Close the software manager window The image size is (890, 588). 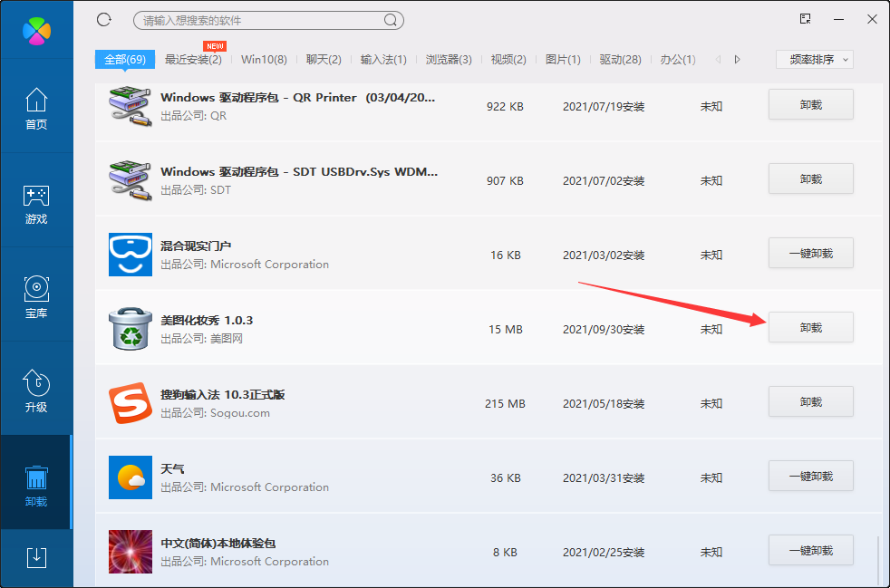[x=873, y=19]
